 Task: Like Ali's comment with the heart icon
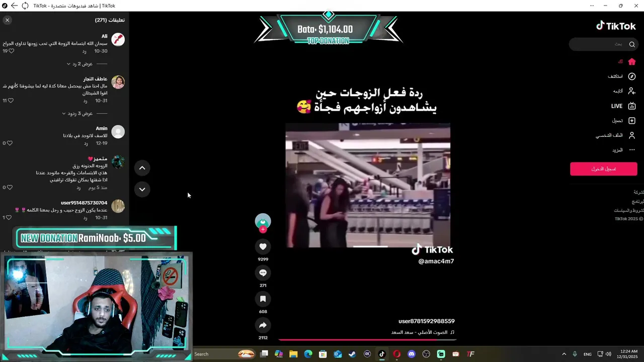pos(11,51)
